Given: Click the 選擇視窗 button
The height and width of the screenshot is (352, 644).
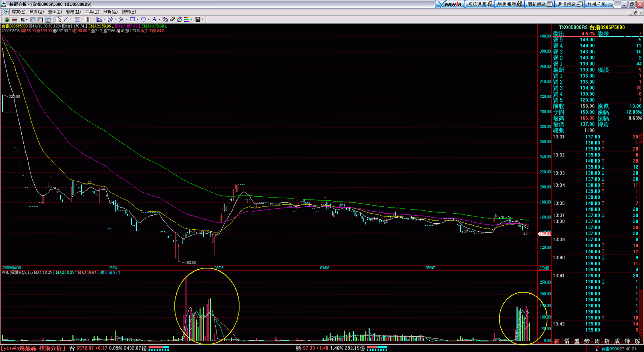Looking at the screenshot, I should [570, 4].
